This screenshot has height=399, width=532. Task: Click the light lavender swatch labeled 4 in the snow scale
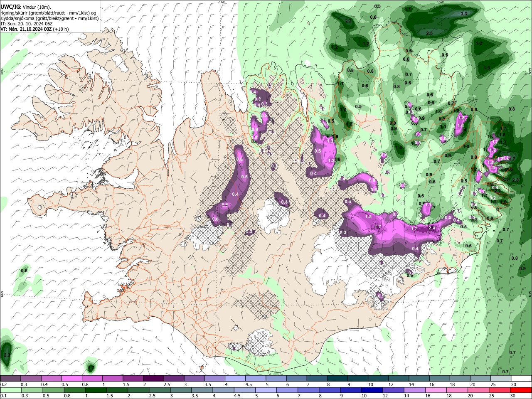pyautogui.click(x=234, y=378)
